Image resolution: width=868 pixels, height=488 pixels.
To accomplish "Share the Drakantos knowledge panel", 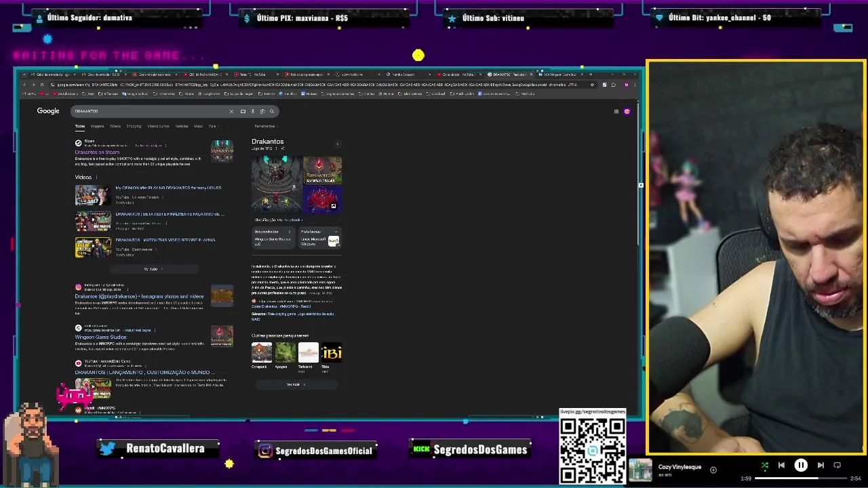I will coord(283,148).
